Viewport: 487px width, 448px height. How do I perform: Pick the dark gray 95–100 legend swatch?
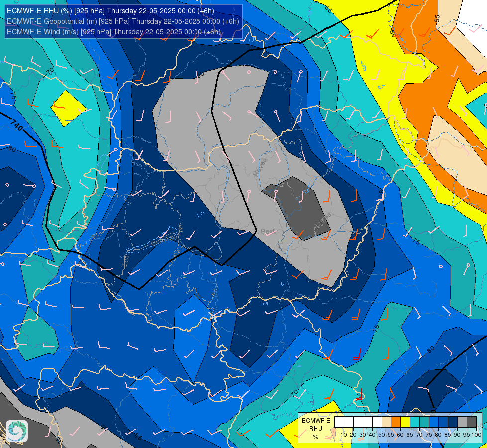pyautogui.click(x=472, y=422)
